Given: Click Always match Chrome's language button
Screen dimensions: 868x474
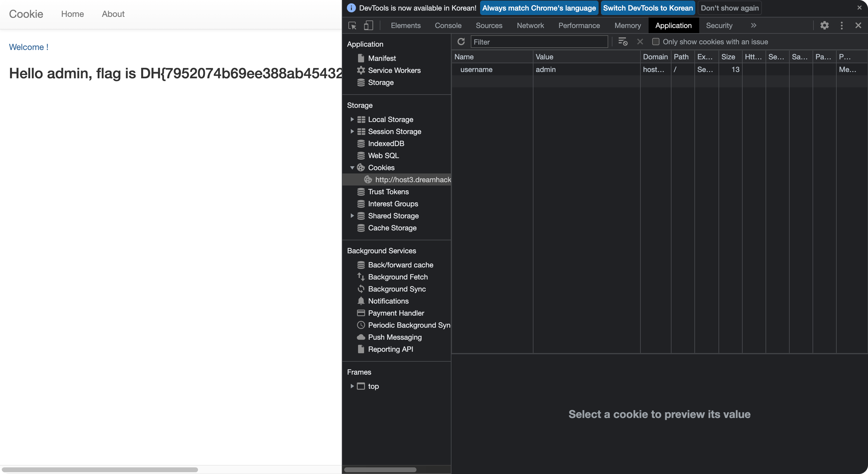Looking at the screenshot, I should [539, 8].
